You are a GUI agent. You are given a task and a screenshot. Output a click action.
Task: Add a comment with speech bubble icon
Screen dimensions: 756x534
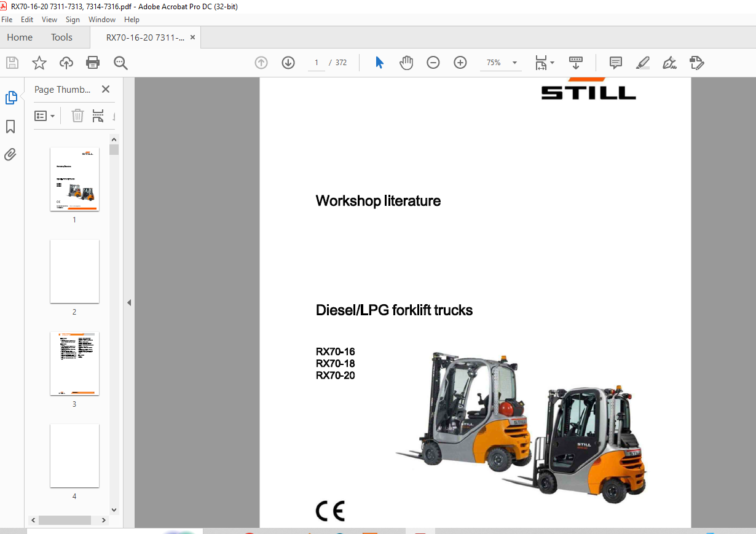click(616, 63)
